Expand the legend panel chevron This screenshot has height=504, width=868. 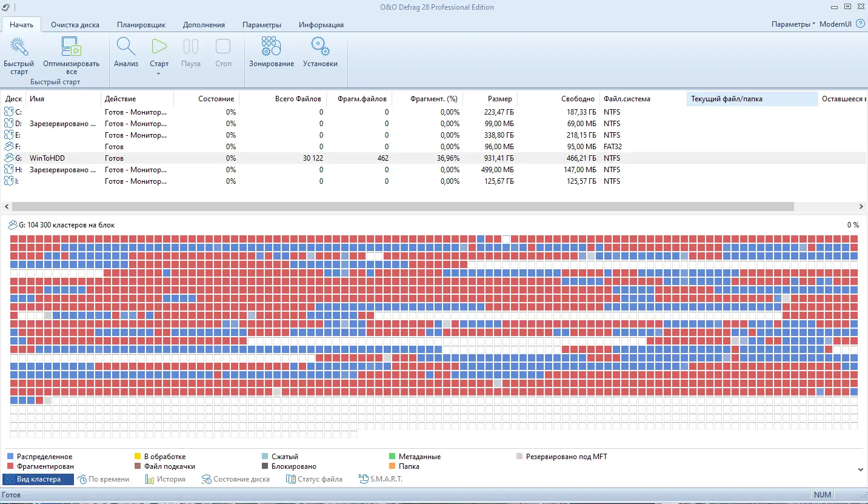click(860, 469)
